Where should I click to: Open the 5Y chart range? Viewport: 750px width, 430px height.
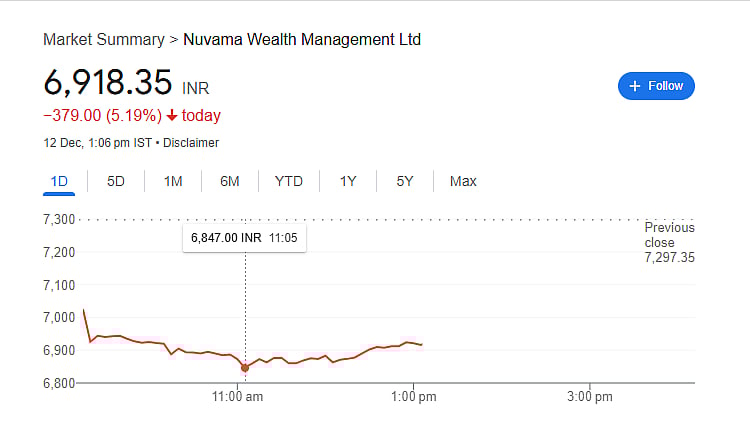(x=405, y=181)
